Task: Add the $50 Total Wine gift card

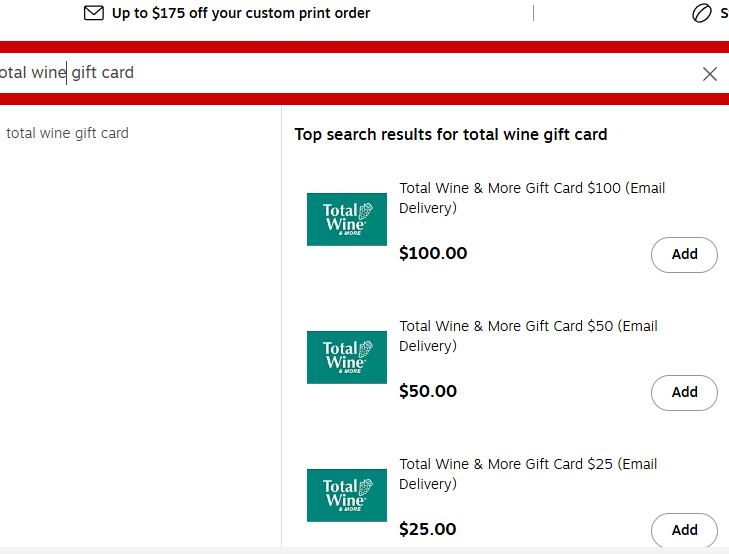Action: 684,393
